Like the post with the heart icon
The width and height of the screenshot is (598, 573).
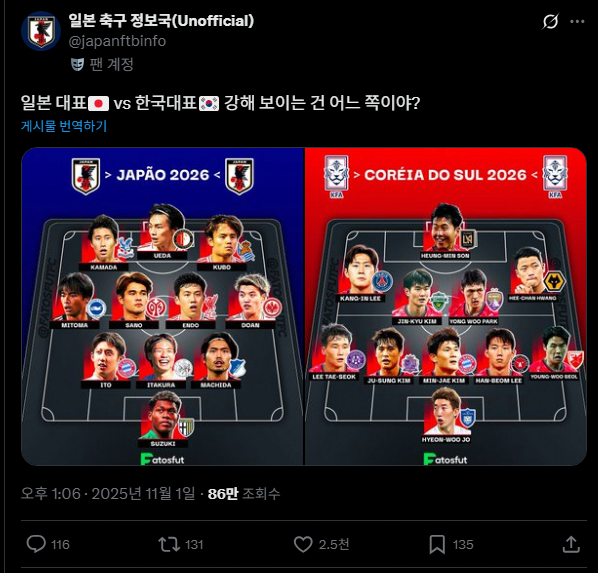[x=303, y=544]
